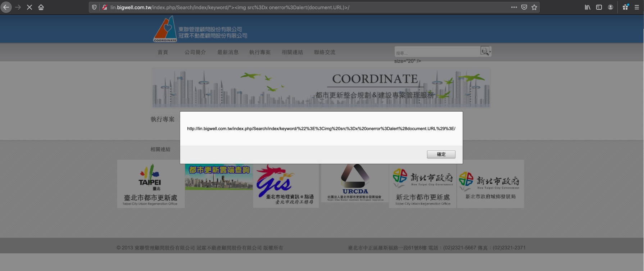644x271 pixels.
Task: Open 都市更新雲端查詢 banner link
Action: tap(219, 176)
